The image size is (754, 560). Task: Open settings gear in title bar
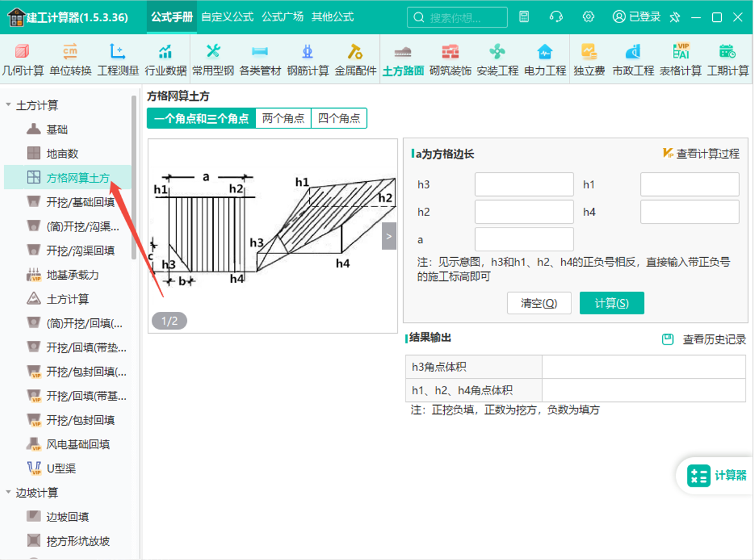589,17
